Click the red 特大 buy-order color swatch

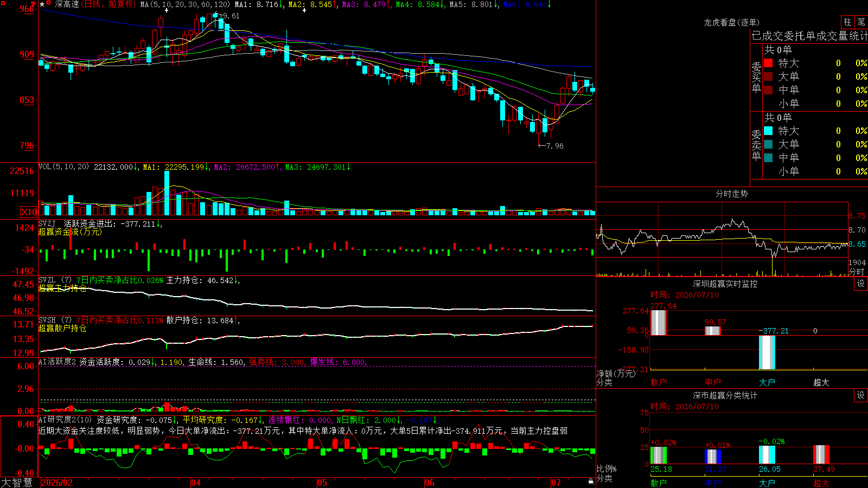pyautogui.click(x=768, y=63)
